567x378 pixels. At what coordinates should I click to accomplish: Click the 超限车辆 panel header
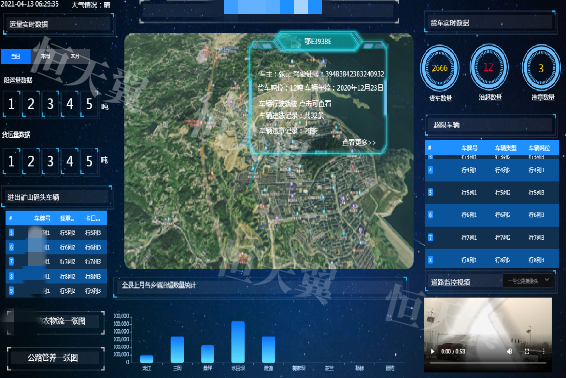pyautogui.click(x=490, y=125)
